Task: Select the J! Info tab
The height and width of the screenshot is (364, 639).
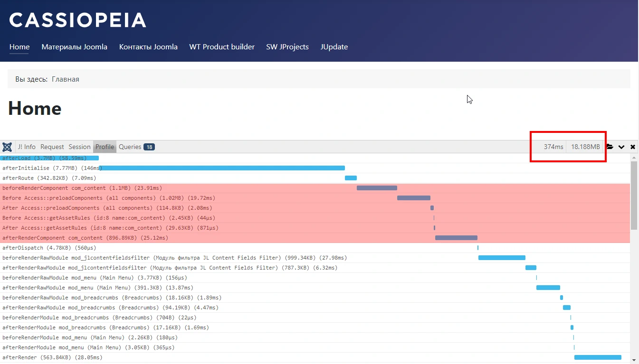Action: (x=27, y=147)
